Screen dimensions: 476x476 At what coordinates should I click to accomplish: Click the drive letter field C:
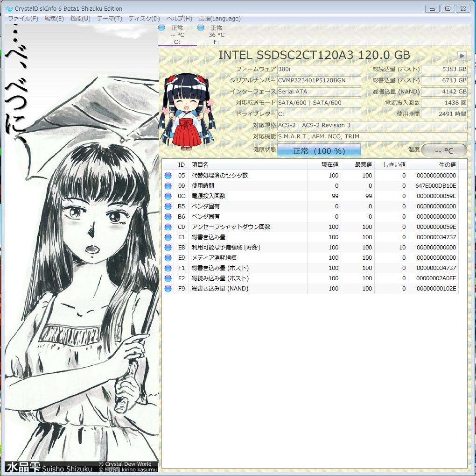(319, 114)
